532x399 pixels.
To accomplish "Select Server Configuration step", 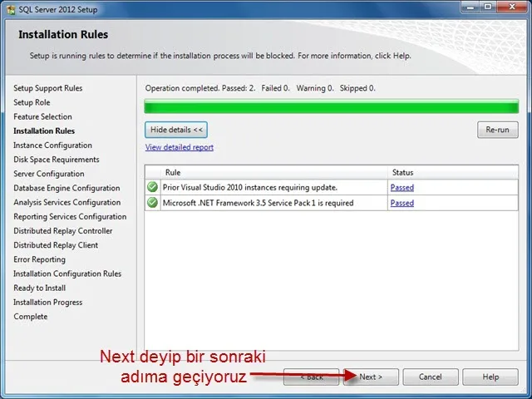I will tap(49, 174).
